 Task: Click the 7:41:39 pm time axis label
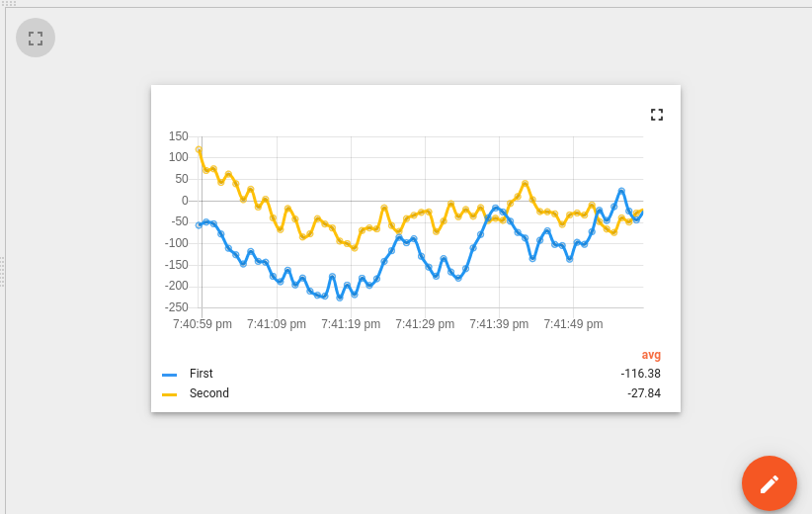coord(499,324)
